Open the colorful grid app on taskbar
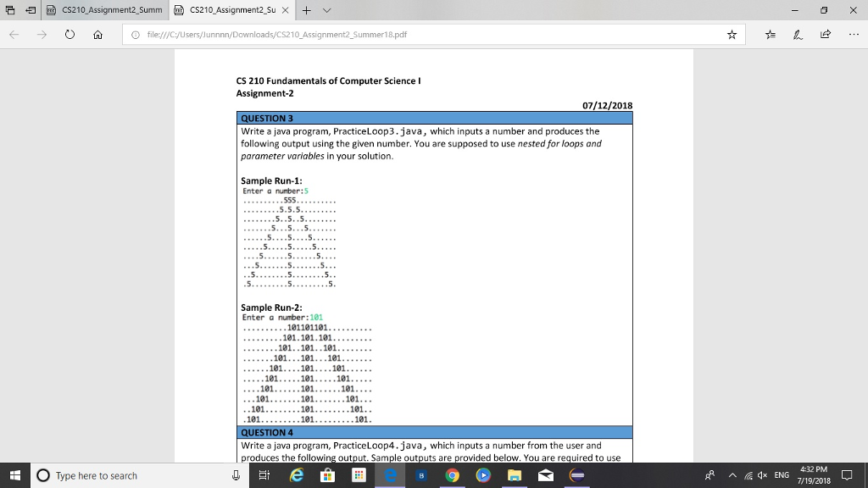The width and height of the screenshot is (868, 488). tap(359, 475)
